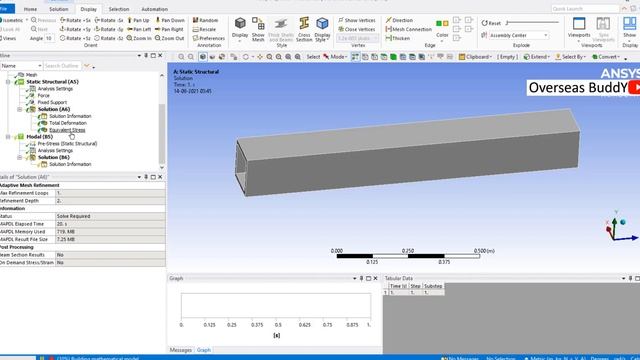Click the Pan Down button
640x360 pixels.
[170, 20]
